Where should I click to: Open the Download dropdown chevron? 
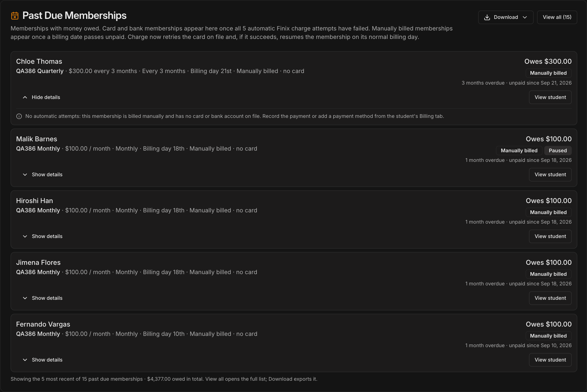tap(525, 17)
